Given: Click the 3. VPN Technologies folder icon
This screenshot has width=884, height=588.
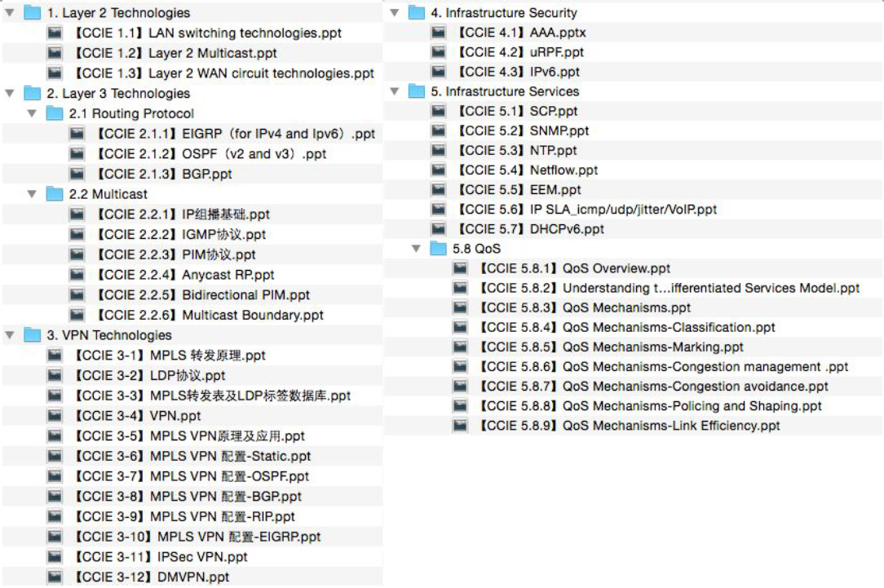Looking at the screenshot, I should pos(32,335).
